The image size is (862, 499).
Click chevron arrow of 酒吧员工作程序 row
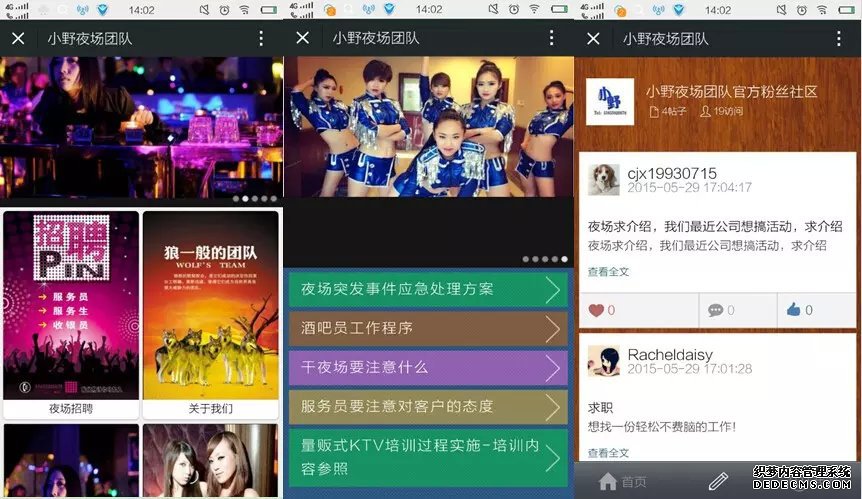click(552, 329)
